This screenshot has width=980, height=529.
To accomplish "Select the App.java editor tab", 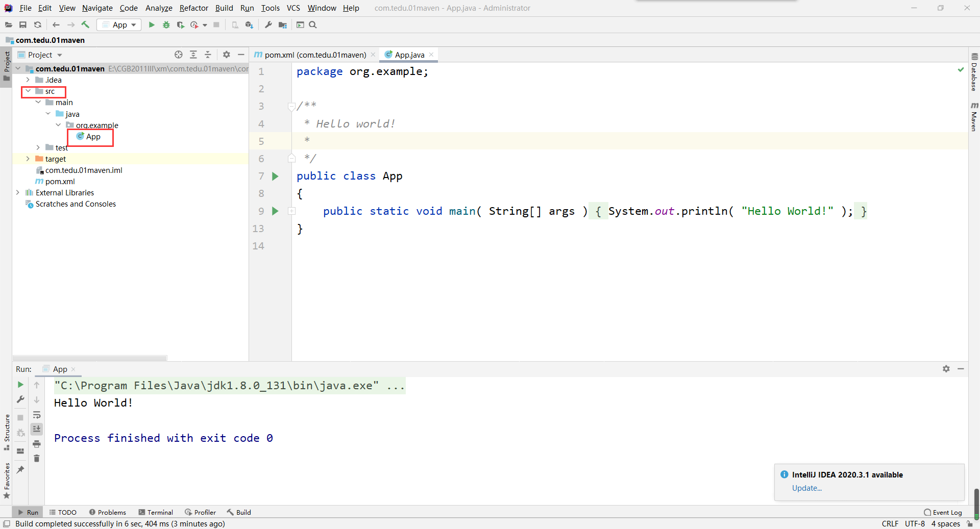I will (409, 55).
